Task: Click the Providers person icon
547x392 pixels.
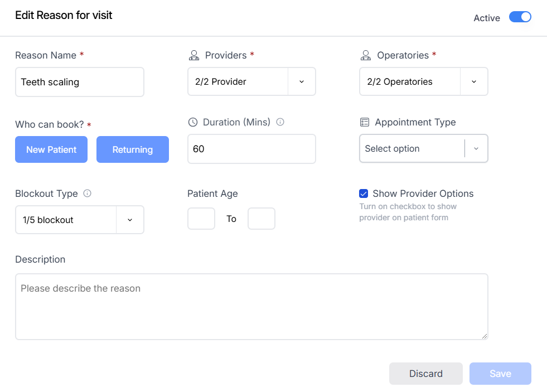Action: pos(194,55)
